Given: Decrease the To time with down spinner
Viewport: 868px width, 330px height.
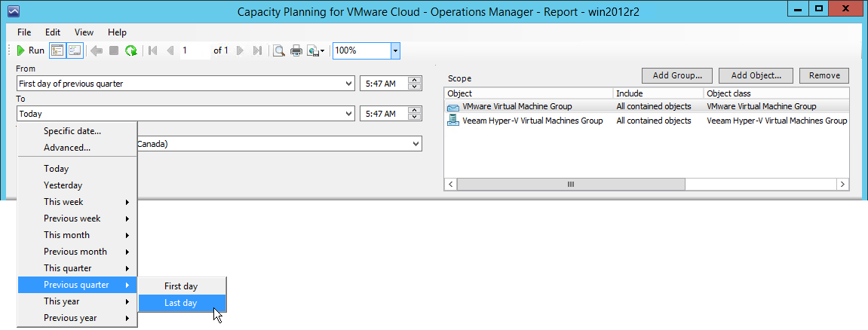Looking at the screenshot, I should pos(414,118).
